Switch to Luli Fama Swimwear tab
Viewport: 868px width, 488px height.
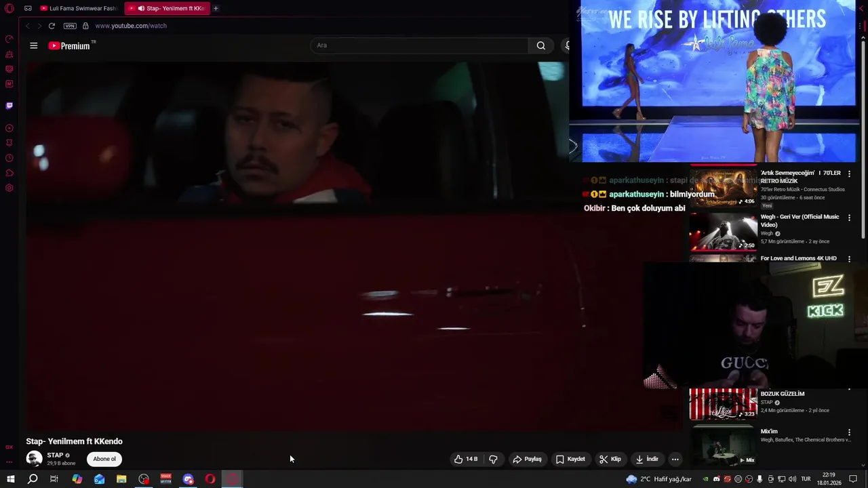click(x=78, y=8)
